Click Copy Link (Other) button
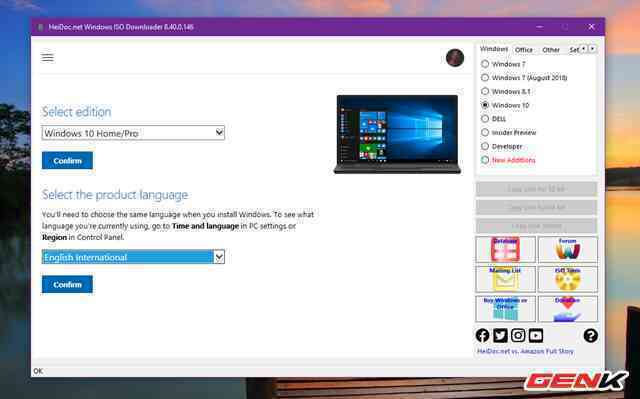Image resolution: width=640 pixels, height=399 pixels. (x=536, y=226)
